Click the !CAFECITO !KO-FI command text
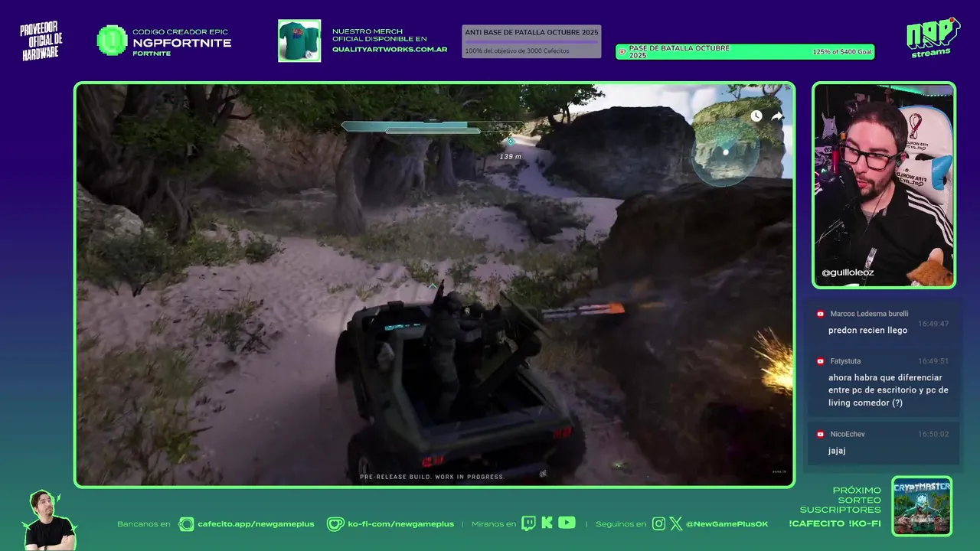 coord(835,523)
